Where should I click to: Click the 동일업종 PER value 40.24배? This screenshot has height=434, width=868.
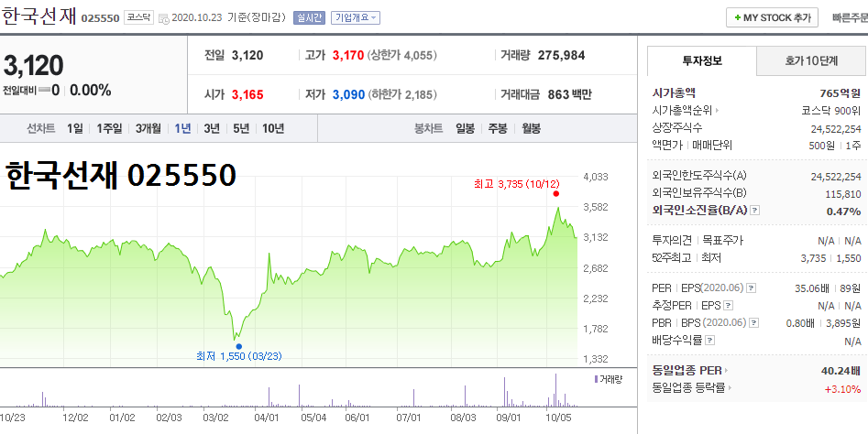point(841,371)
